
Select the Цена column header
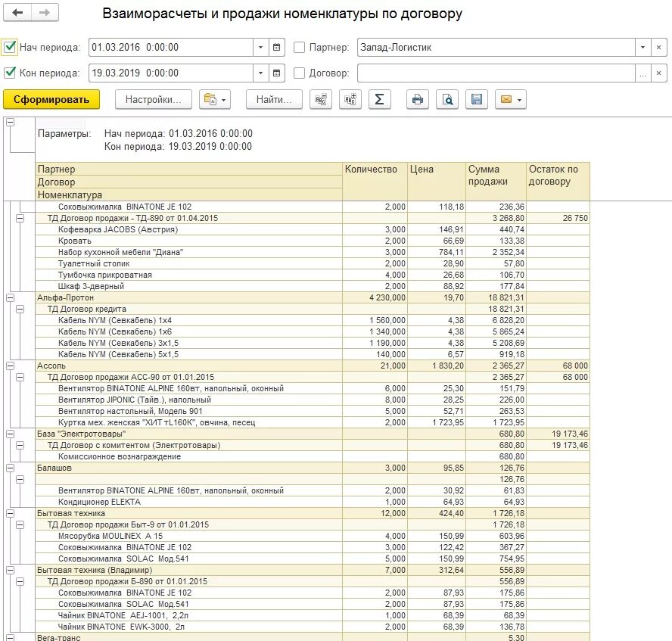[x=437, y=181]
